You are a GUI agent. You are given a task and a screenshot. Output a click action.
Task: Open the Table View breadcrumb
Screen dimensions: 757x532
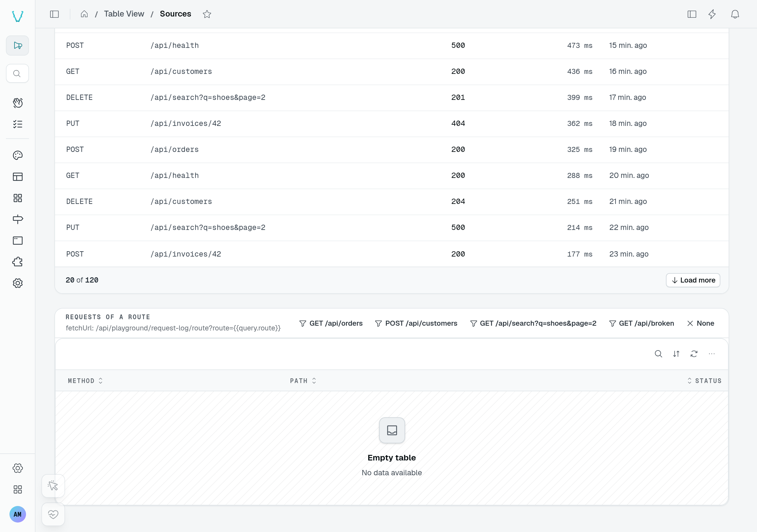point(124,14)
